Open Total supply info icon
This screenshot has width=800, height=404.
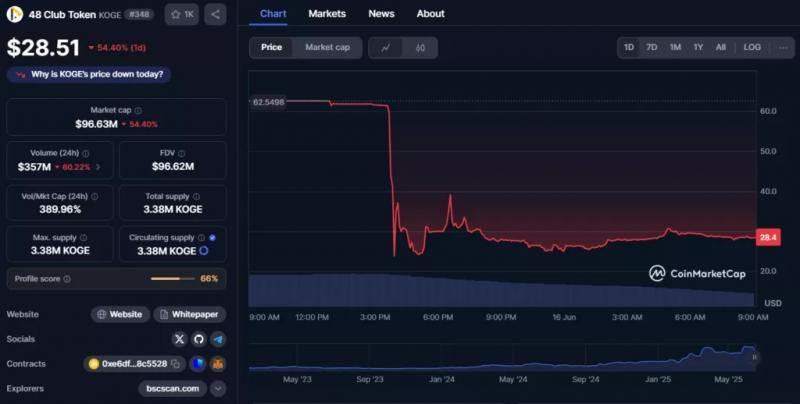196,196
